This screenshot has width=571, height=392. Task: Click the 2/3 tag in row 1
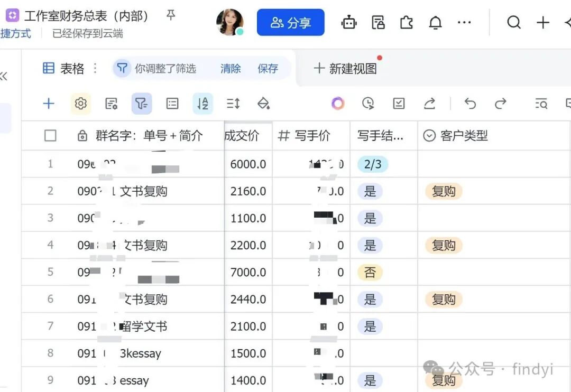coord(373,164)
